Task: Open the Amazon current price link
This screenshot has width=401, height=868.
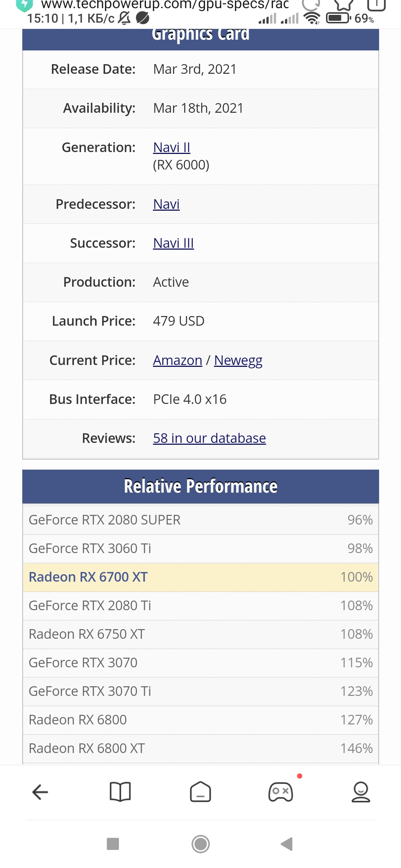Action: 177,361
